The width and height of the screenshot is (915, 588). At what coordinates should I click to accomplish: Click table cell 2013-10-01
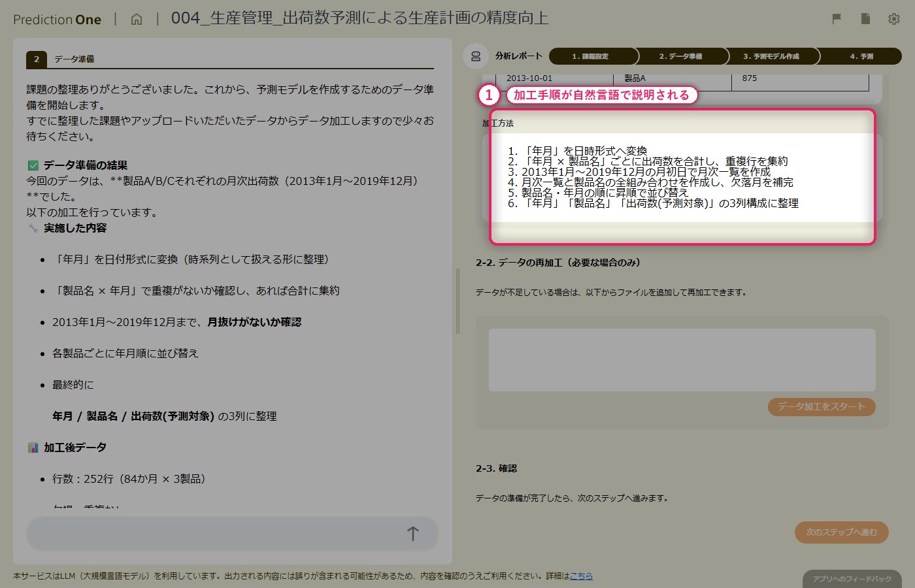529,78
